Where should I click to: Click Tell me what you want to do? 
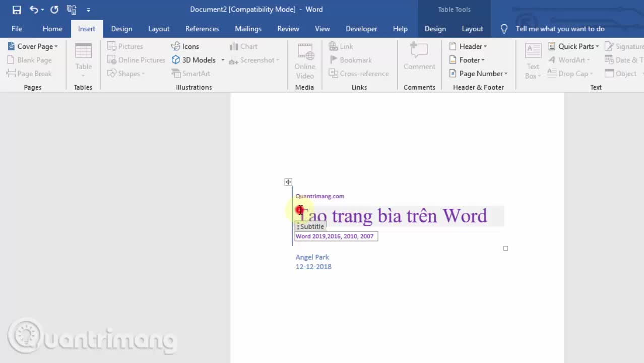(x=560, y=29)
